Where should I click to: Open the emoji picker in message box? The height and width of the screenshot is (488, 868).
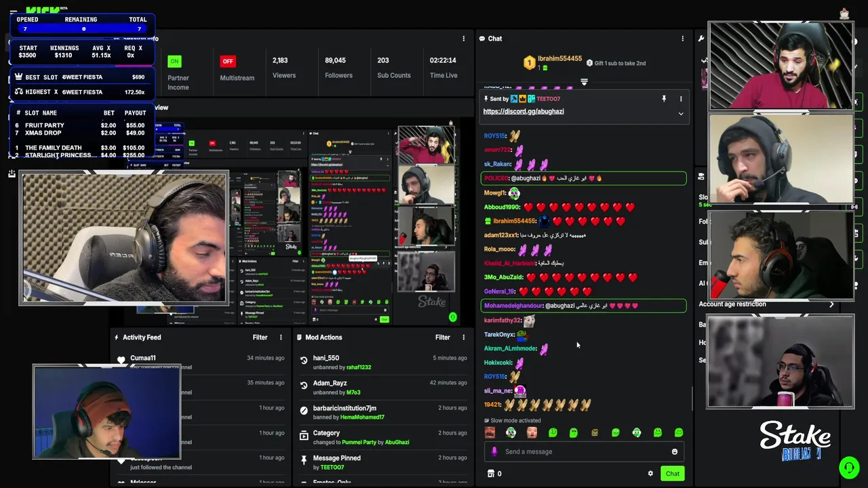point(674,451)
